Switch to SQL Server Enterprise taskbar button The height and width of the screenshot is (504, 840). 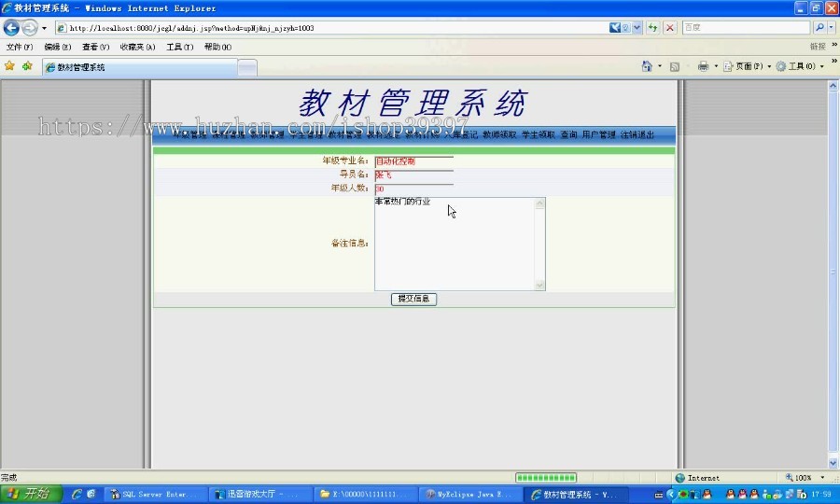point(155,495)
